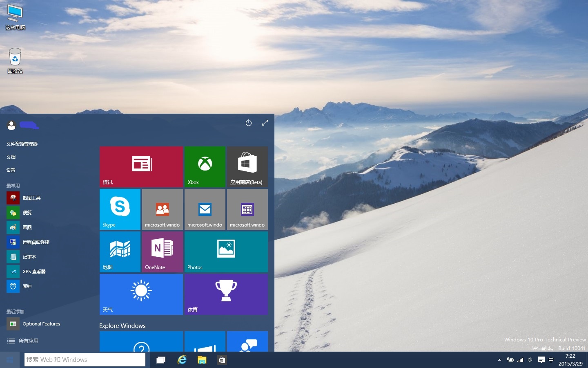Open the 天气 weather tile
Viewport: 588px width, 368px height.
pos(141,294)
